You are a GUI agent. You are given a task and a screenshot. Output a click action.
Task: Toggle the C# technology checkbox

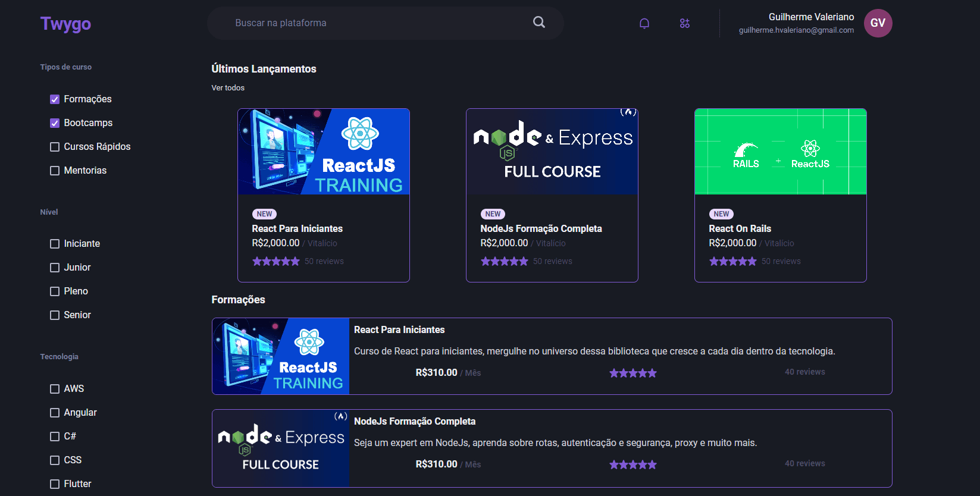[55, 437]
